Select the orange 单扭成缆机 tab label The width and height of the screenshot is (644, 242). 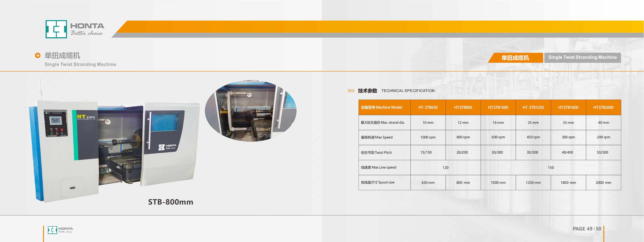point(515,58)
